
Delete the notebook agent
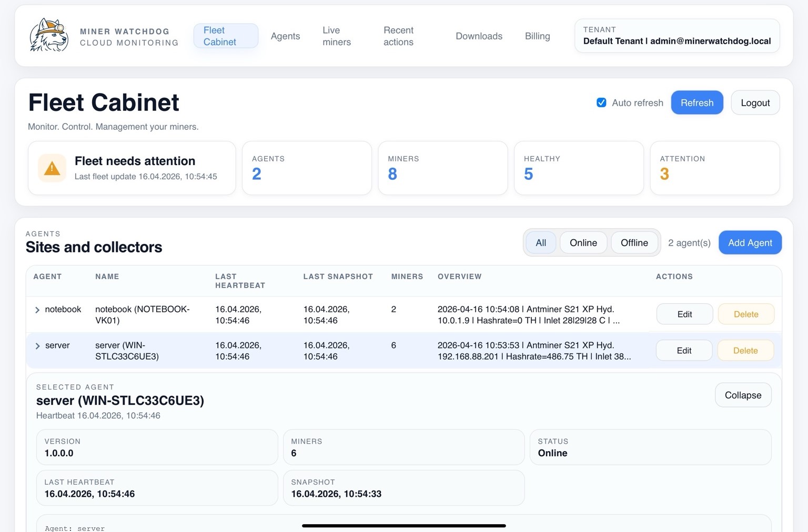(x=745, y=314)
